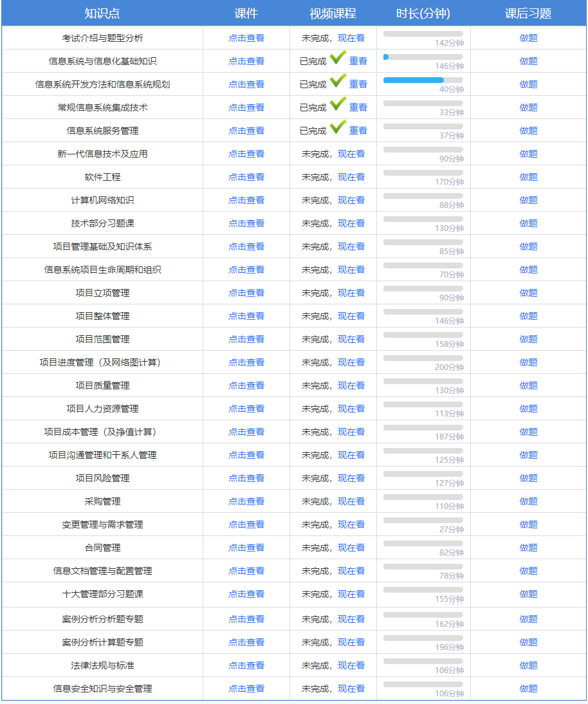Rewatch video via 重看 for 信息系统服务管理
The width and height of the screenshot is (588, 704).
pyautogui.click(x=358, y=131)
